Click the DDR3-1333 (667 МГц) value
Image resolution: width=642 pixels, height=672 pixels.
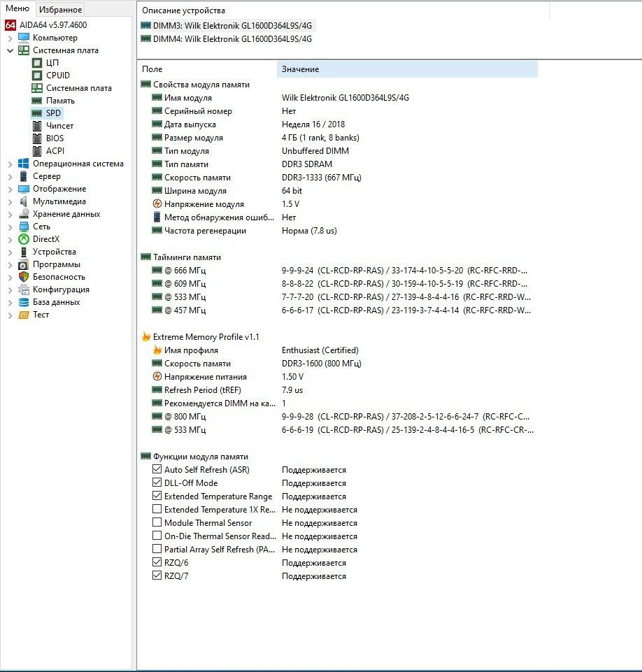point(322,178)
